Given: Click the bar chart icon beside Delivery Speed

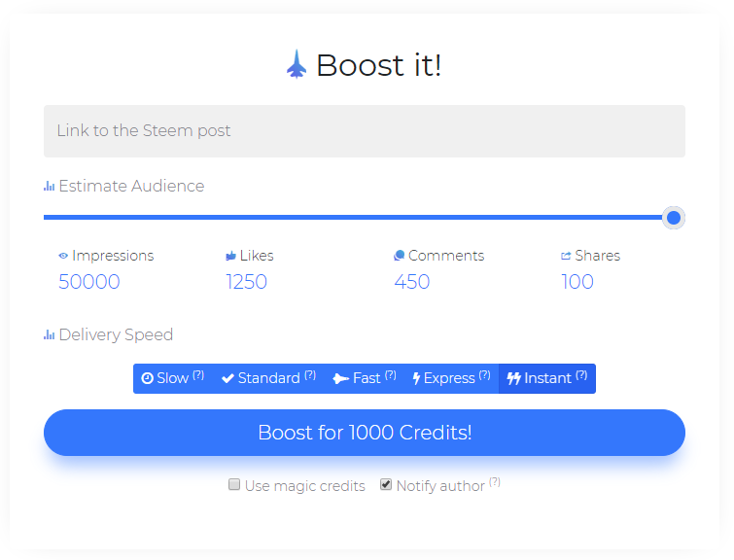Looking at the screenshot, I should coord(49,334).
